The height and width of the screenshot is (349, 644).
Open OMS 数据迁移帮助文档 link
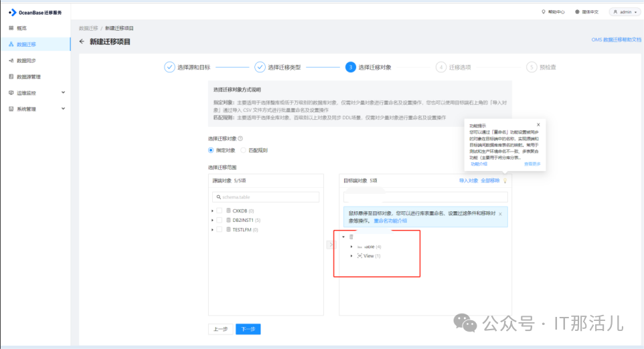click(616, 39)
